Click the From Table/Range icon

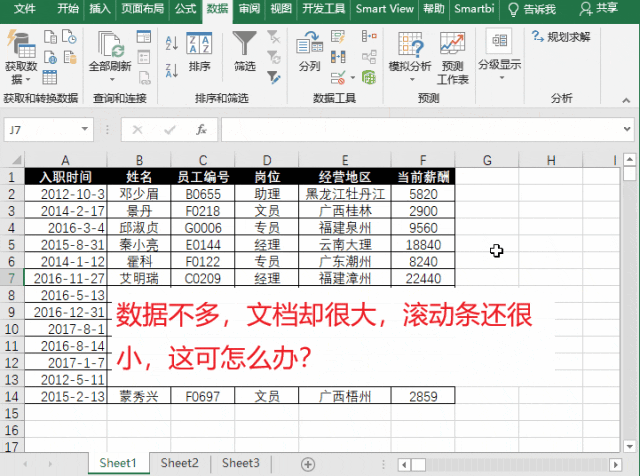click(x=50, y=77)
